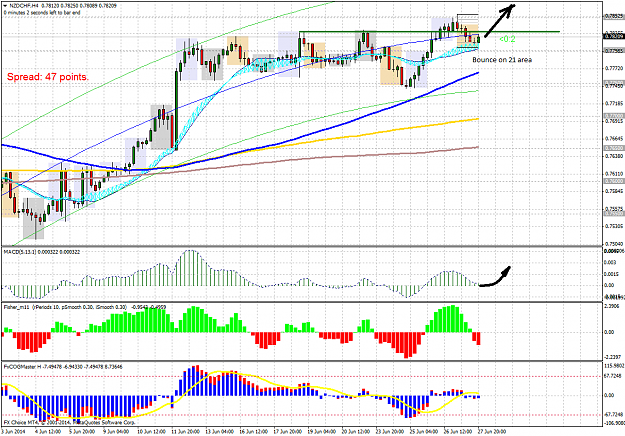
Task: Click the black current-price marker on price axis
Action: point(614,36)
